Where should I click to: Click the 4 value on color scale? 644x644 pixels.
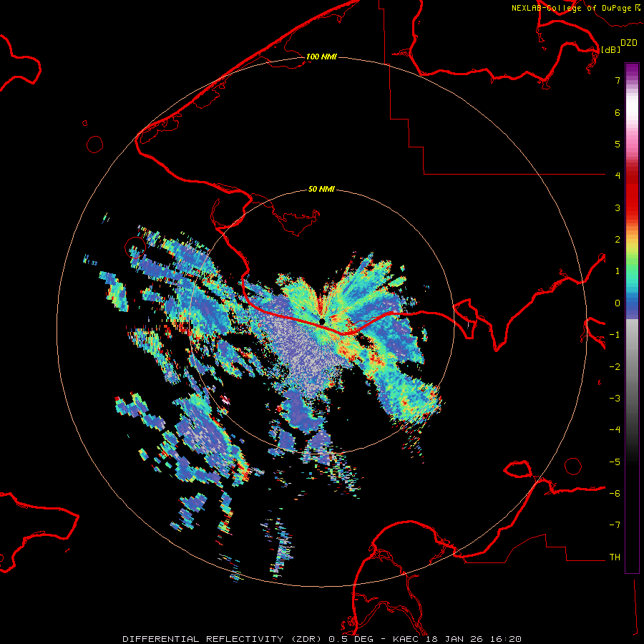(618, 176)
